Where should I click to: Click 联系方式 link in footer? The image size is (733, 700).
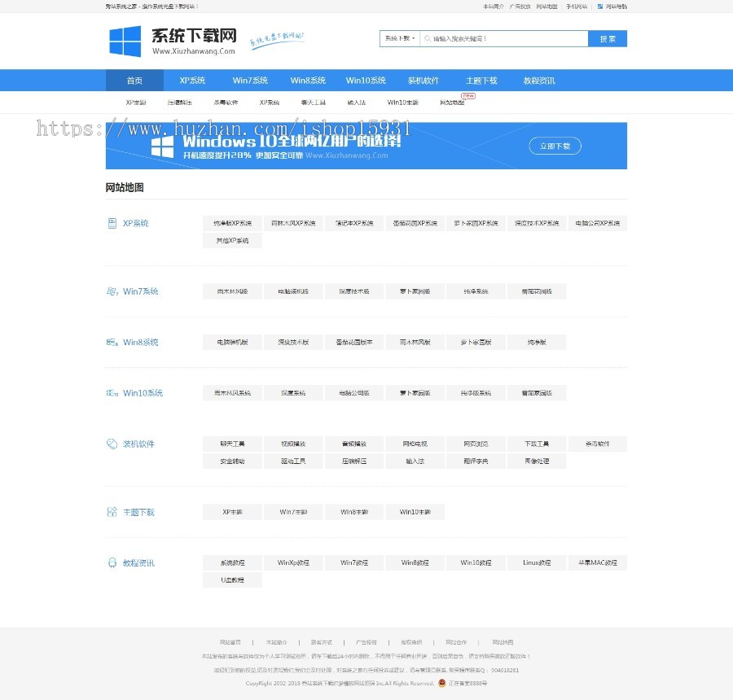click(x=321, y=642)
